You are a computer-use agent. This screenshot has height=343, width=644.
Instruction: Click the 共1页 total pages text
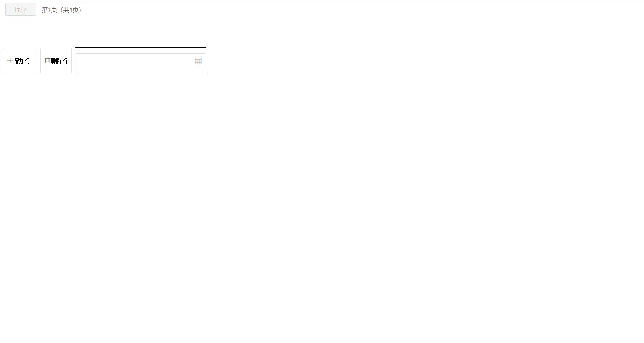click(71, 10)
